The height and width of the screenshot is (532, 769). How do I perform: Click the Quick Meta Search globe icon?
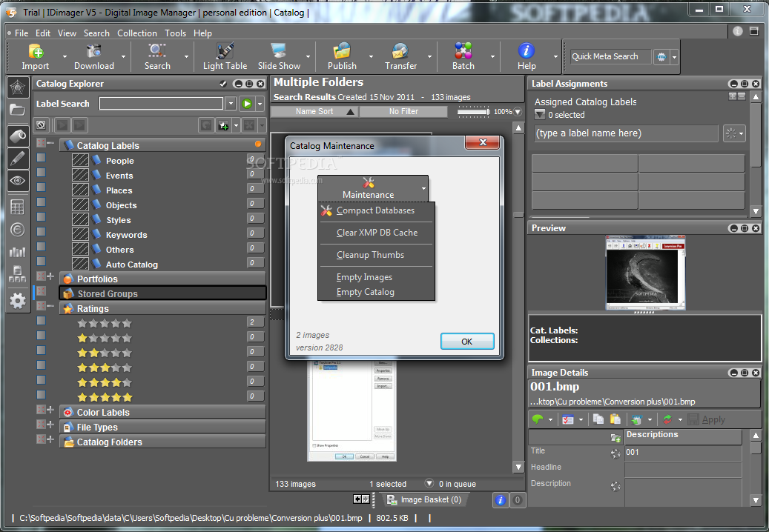coord(661,57)
